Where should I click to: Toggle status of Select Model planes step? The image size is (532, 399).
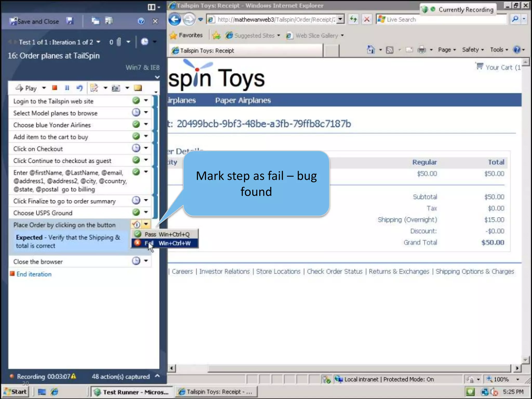(136, 112)
